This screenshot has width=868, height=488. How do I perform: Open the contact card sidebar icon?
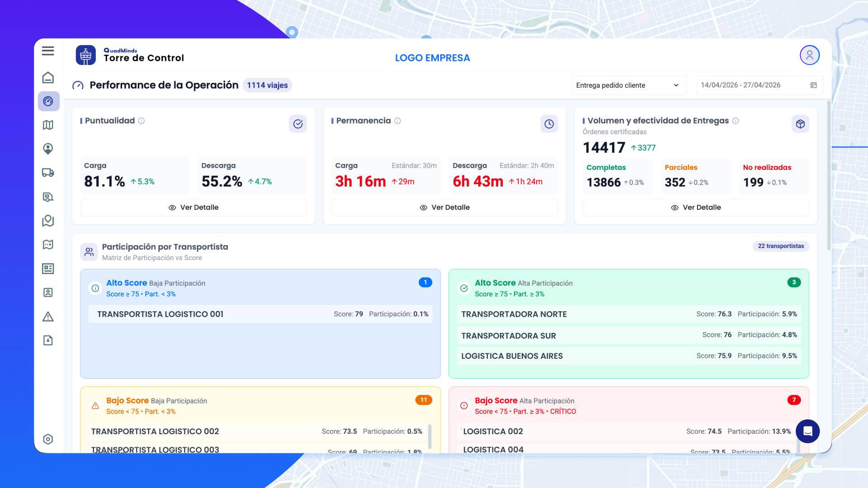48,292
